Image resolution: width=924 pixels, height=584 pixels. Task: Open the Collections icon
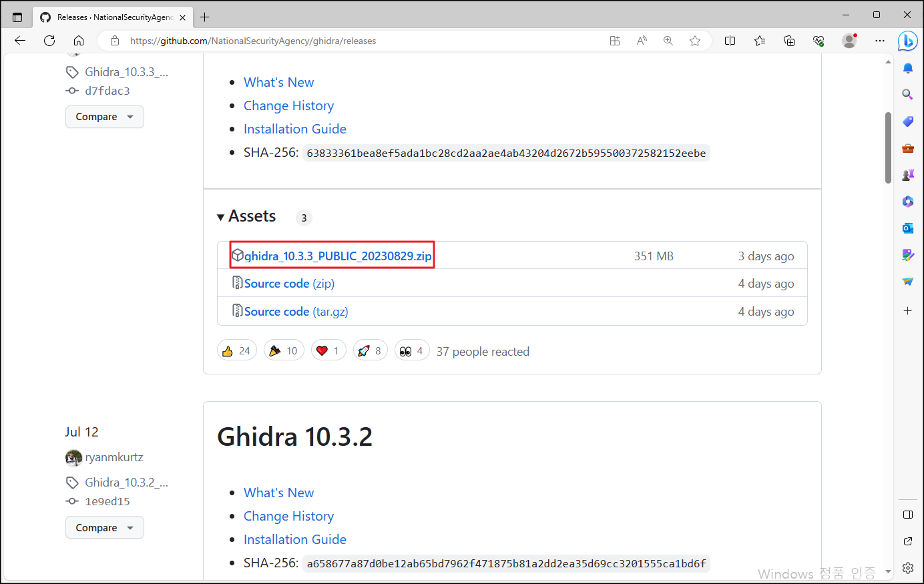coord(789,41)
